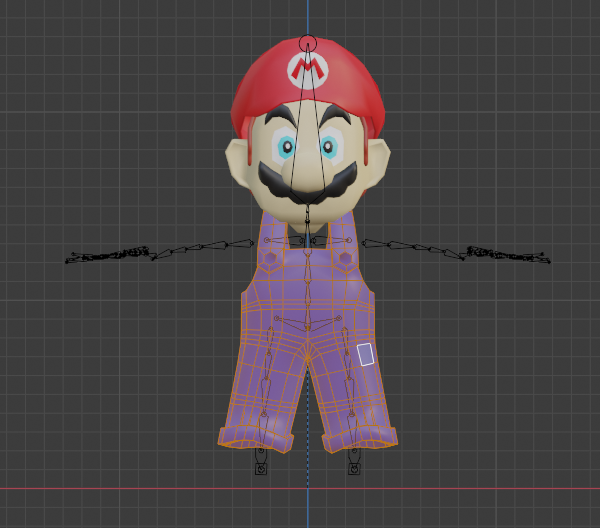The width and height of the screenshot is (600, 528).
Task: Click the arm bone chain on the viewer's left
Action: pos(203,248)
